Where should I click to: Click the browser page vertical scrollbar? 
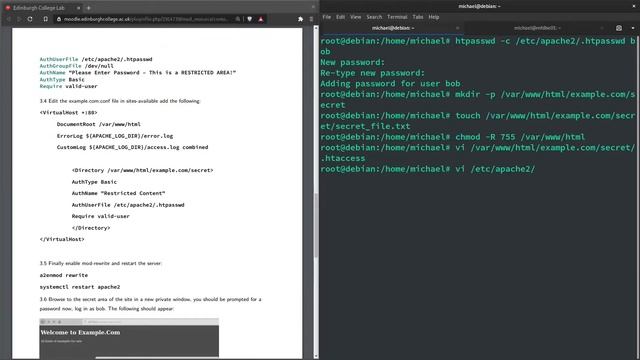316,224
